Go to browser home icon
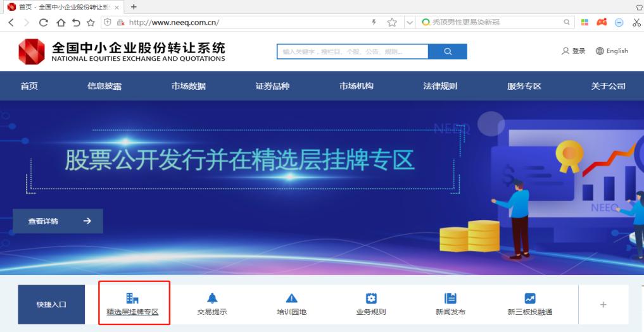Image resolution: width=644 pixels, height=332 pixels. click(x=60, y=23)
